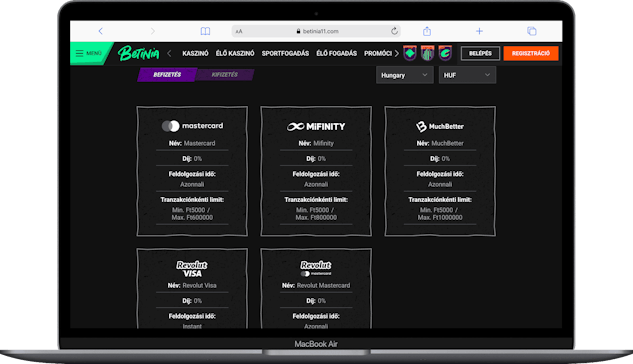Viewport: 633px width, 364px height.
Task: Click the Revolut Visa logo
Action: point(192,269)
